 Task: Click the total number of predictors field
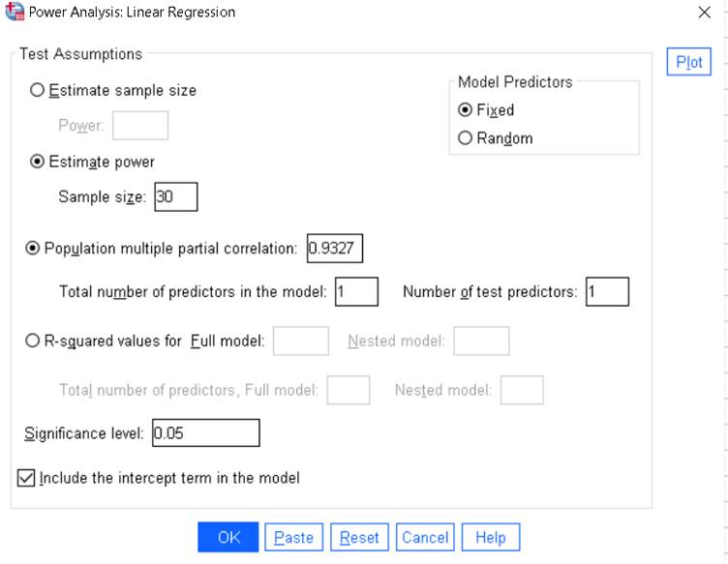point(356,291)
